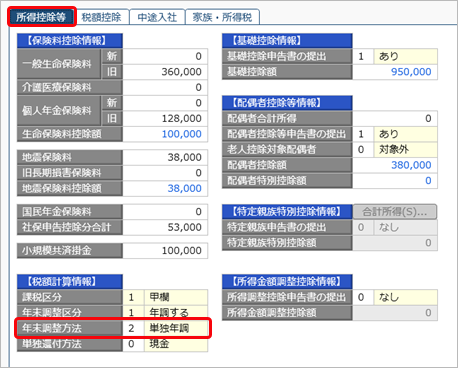Click the 介護医療保険料 amount field
458x368 pixels.
165,87
